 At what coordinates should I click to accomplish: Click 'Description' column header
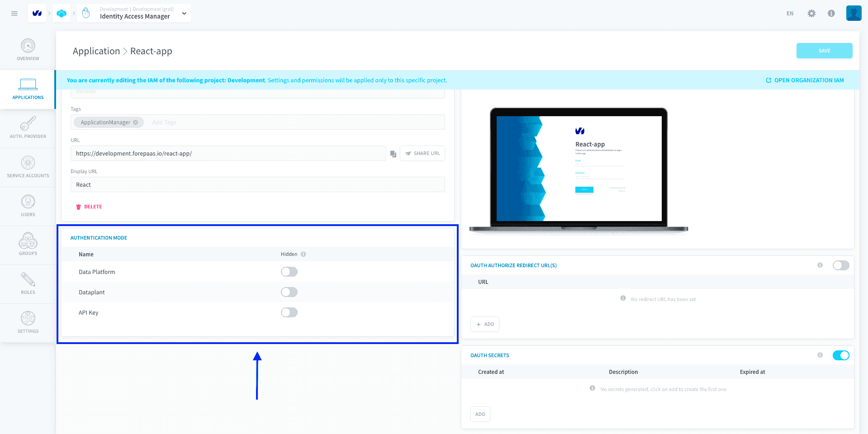(623, 372)
